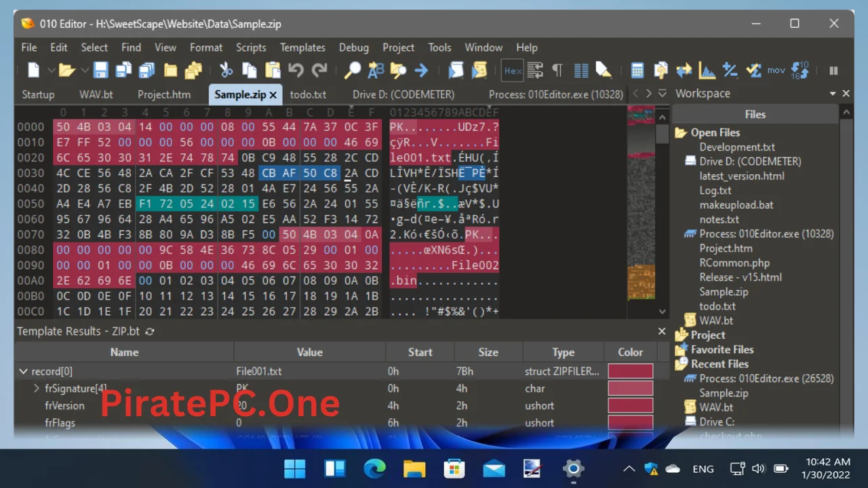Open the mov disassembler tool
This screenshot has width=868, height=488.
pos(776,70)
